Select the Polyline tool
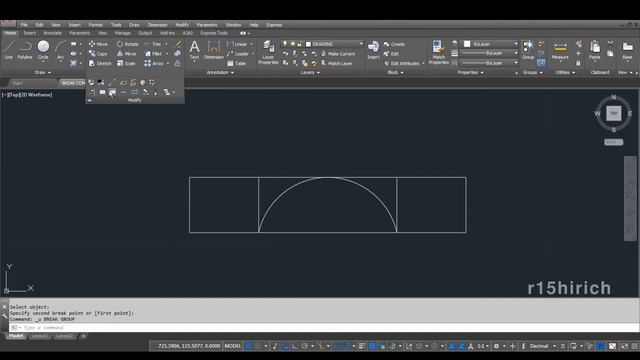Screen dimensions: 640x360 pyautogui.click(x=25, y=50)
